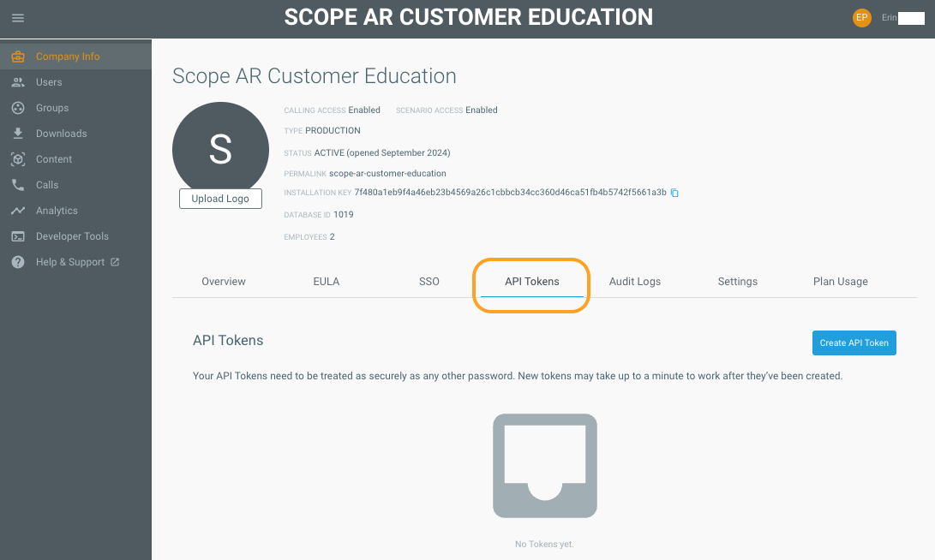Click the Upload Logo button

coord(220,199)
